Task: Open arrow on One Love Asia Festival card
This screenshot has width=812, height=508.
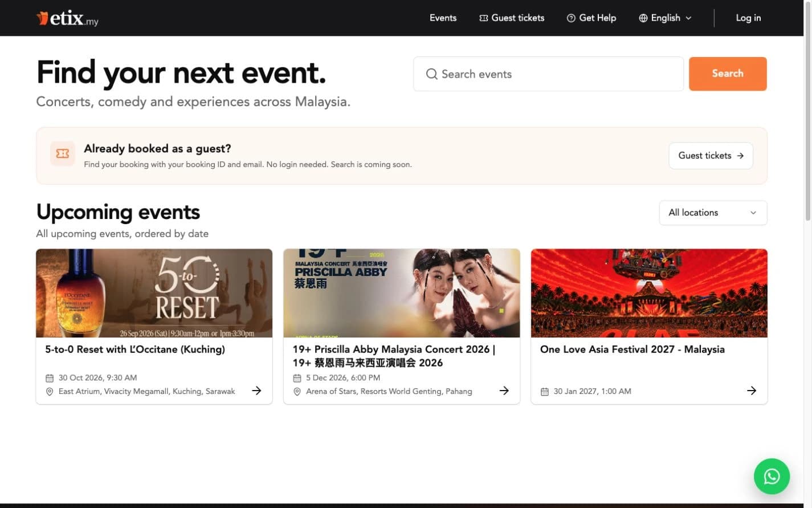Action: (752, 391)
